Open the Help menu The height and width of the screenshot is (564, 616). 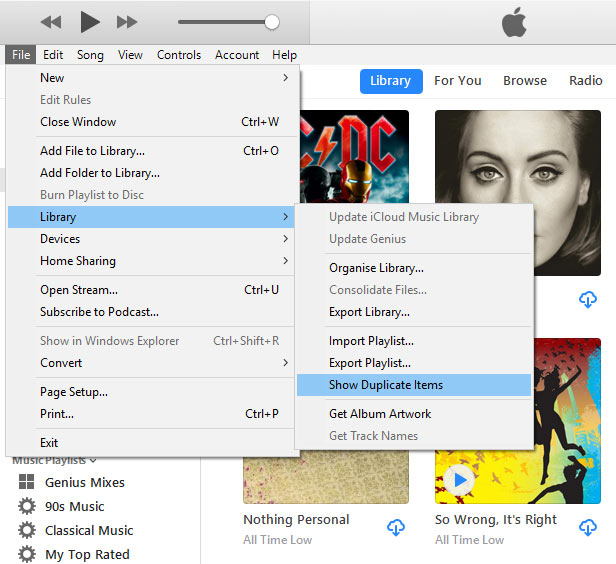284,55
